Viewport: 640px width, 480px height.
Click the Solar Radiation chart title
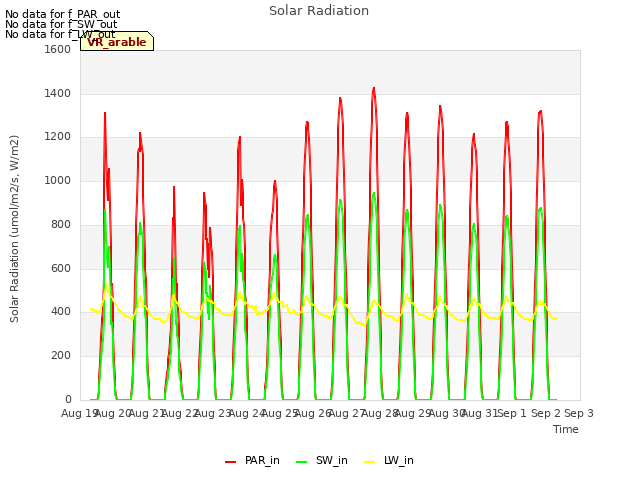(319, 11)
